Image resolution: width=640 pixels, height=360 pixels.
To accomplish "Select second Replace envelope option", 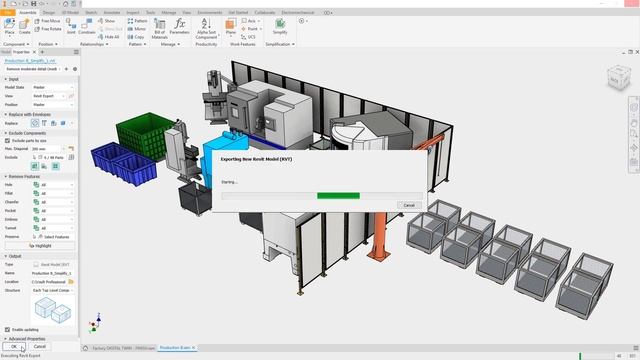I will click(x=44, y=123).
